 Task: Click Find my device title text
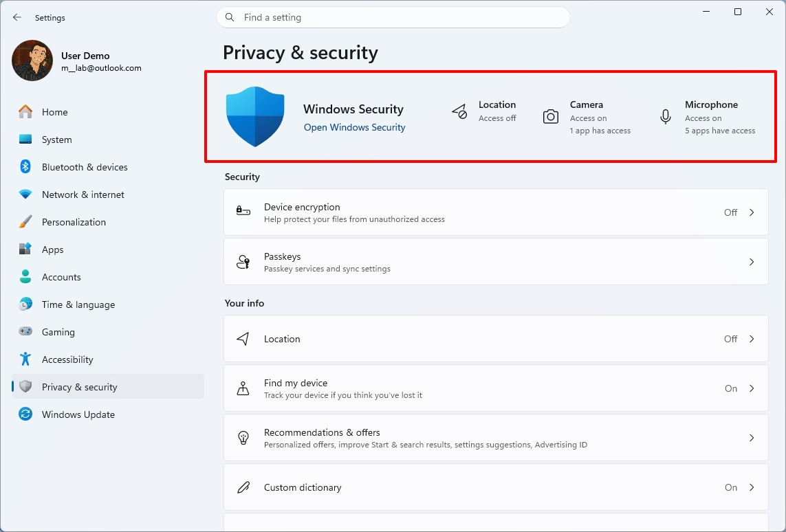click(x=296, y=383)
